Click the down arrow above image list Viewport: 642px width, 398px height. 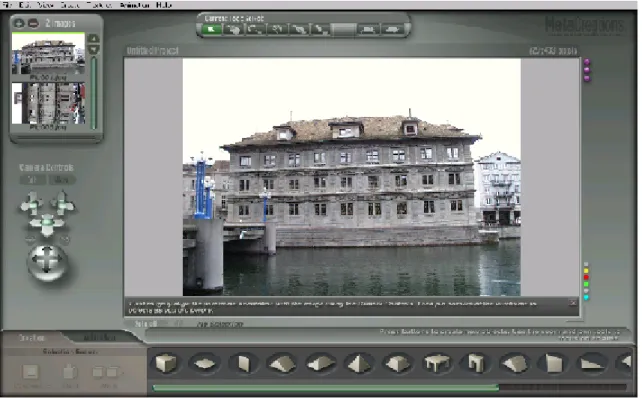(x=94, y=50)
